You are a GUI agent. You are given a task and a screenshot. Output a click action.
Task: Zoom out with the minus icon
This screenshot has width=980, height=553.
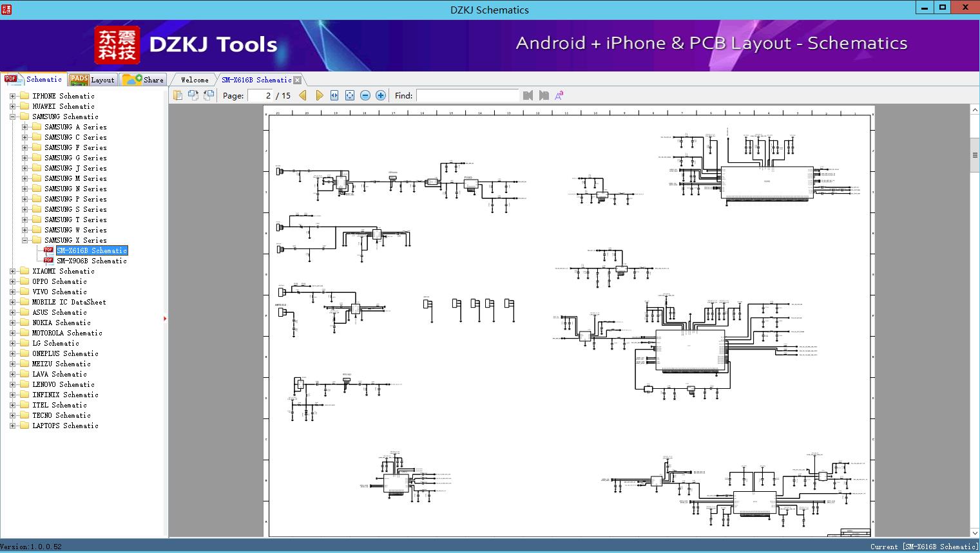click(x=365, y=95)
